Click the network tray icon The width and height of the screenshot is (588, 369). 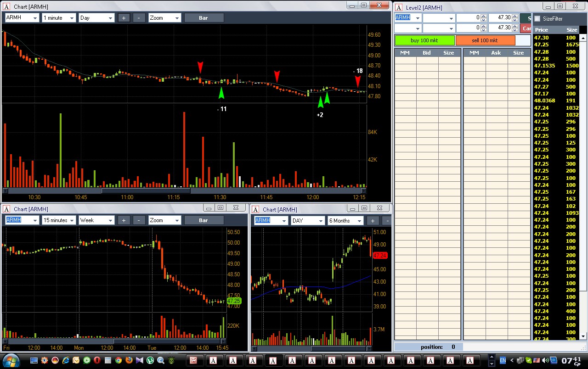click(x=520, y=360)
